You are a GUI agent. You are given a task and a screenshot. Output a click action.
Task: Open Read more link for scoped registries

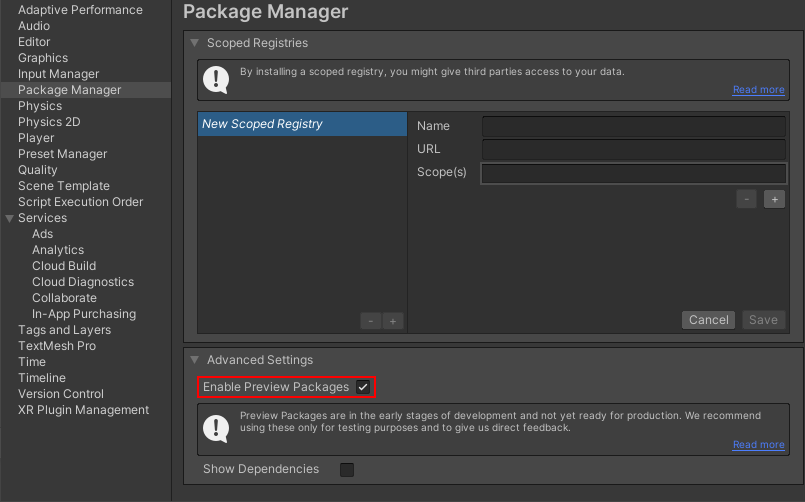click(x=758, y=90)
